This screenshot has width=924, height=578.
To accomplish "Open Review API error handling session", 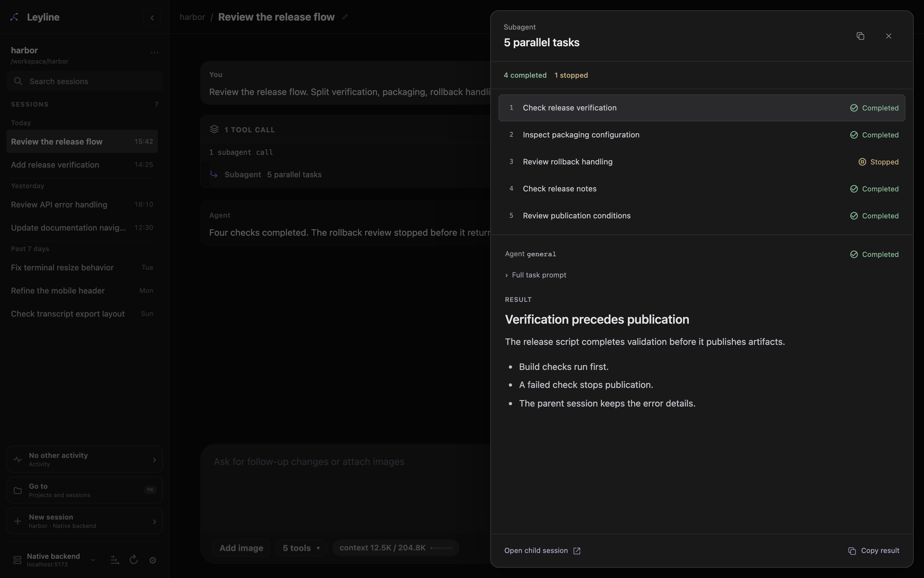I will (x=82, y=205).
